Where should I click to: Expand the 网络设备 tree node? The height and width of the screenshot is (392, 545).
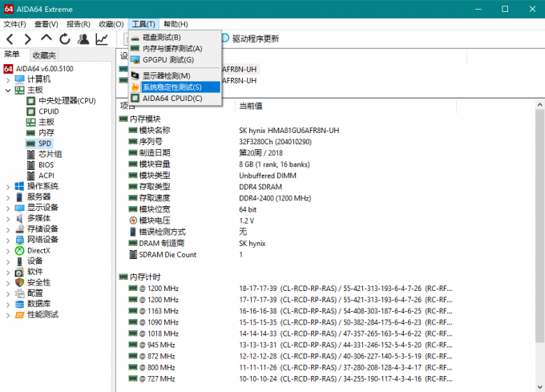[x=8, y=240]
